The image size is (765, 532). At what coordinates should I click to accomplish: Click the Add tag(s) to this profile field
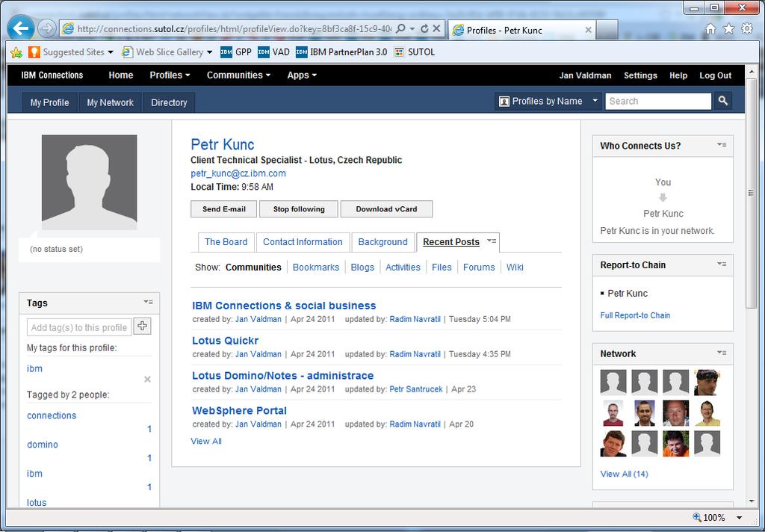click(79, 327)
